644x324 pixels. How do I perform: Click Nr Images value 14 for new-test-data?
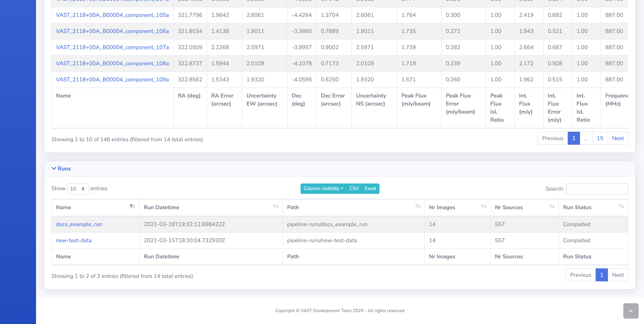(432, 240)
